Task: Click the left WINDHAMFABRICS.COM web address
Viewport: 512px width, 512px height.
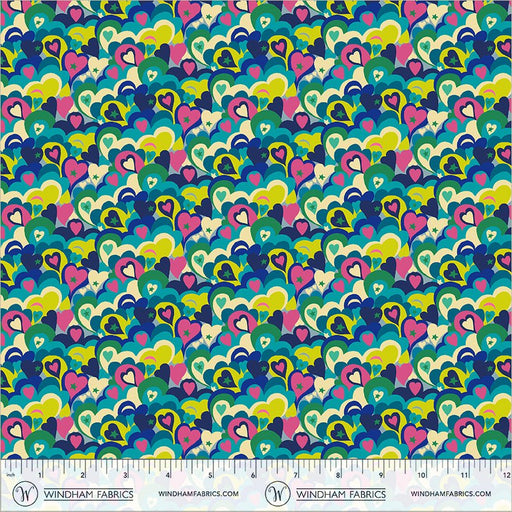Action: [x=198, y=493]
